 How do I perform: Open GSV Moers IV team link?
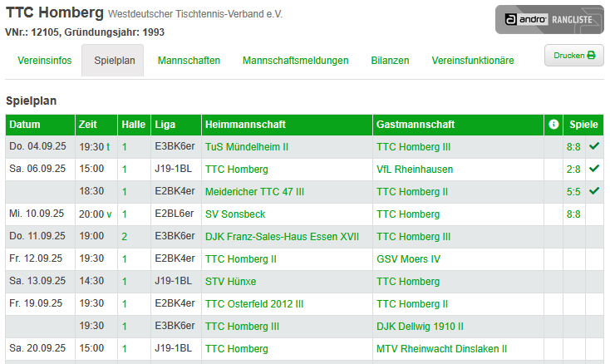pos(408,259)
